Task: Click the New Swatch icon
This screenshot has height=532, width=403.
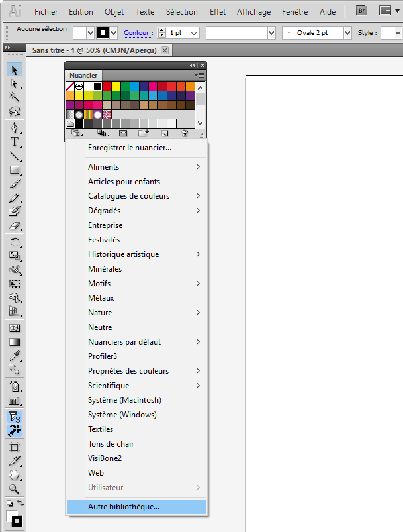Action: point(164,133)
